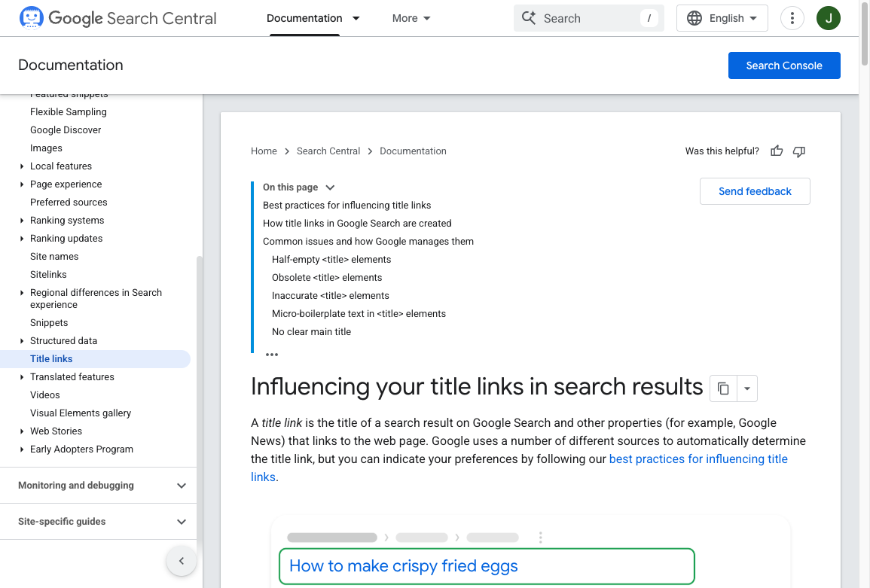Expand Ranking updates in the sidebar

[22, 239]
